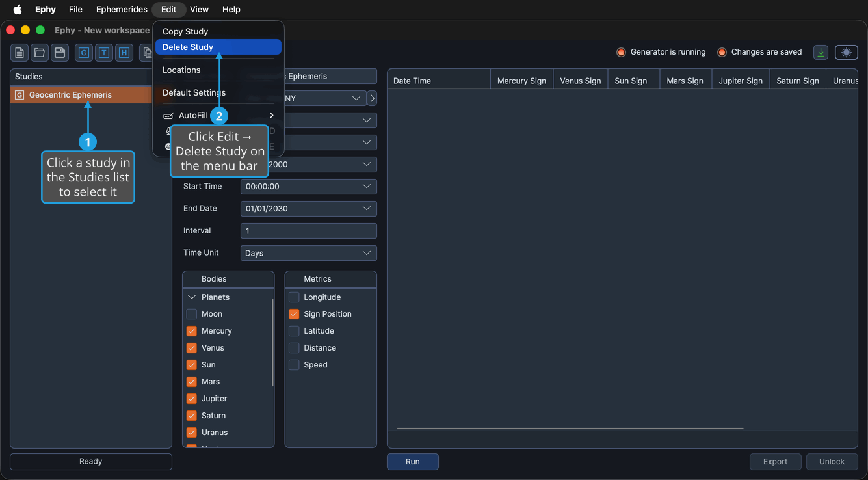This screenshot has width=868, height=480.
Task: Click the Generator is running indicator light
Action: (621, 52)
